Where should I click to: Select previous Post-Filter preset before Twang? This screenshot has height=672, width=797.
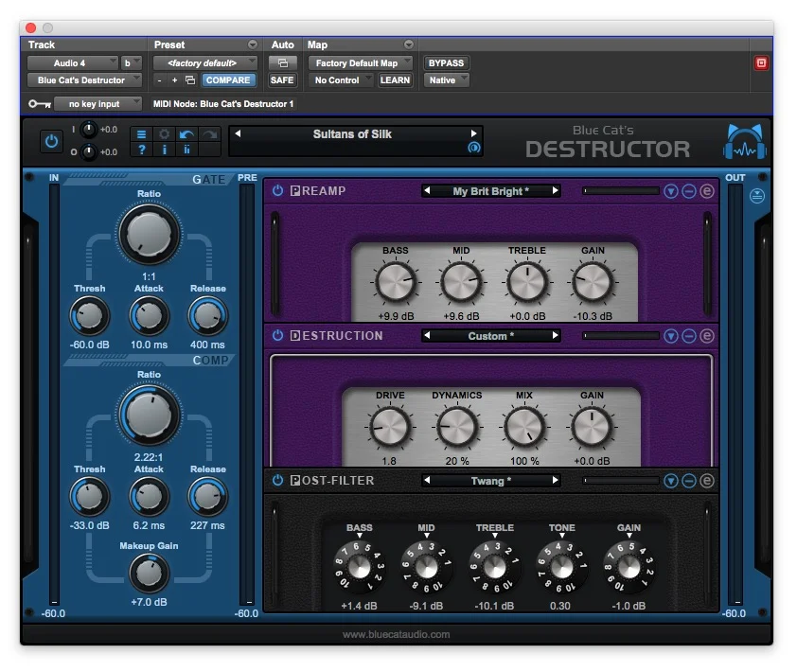(427, 481)
